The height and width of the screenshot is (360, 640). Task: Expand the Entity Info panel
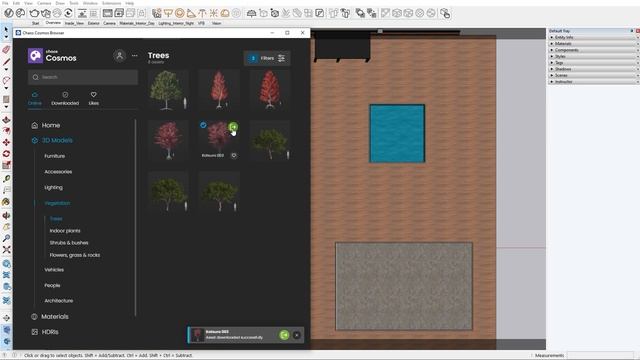(x=593, y=37)
